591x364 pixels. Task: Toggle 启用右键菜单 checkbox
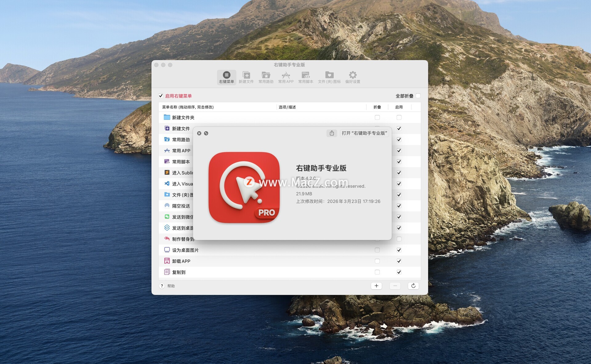161,96
